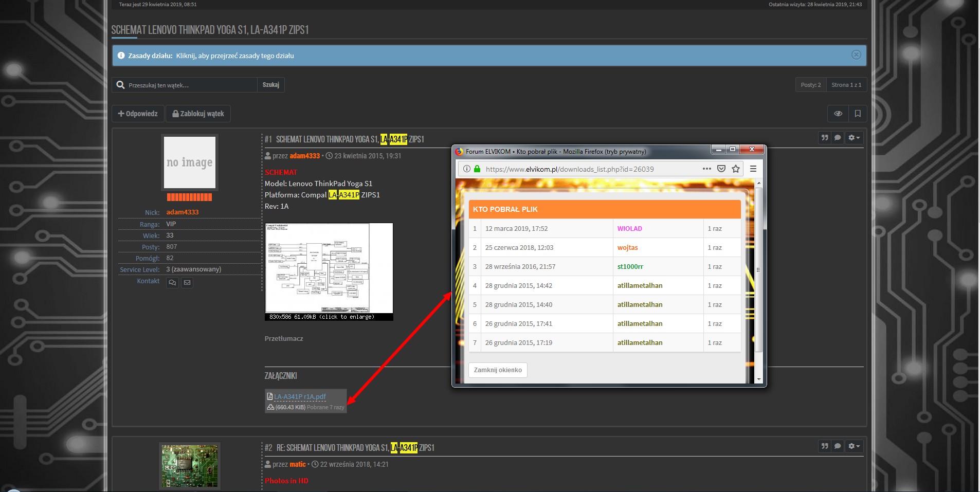Click speech bubble icon on post #1
980x492 pixels.
838,138
